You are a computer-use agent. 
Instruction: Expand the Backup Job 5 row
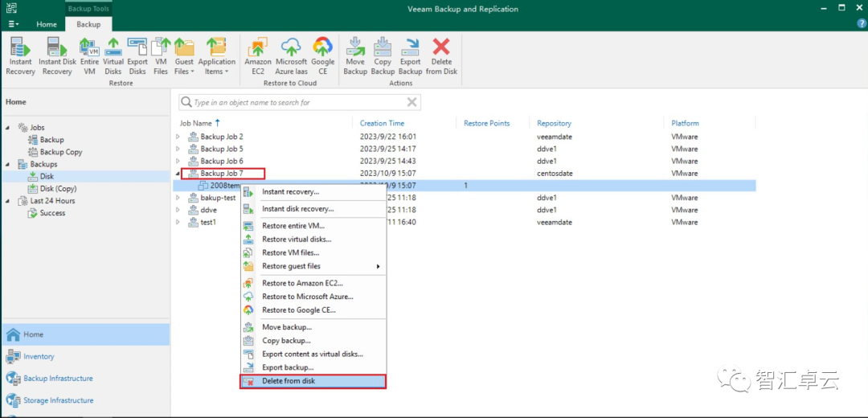pos(178,149)
